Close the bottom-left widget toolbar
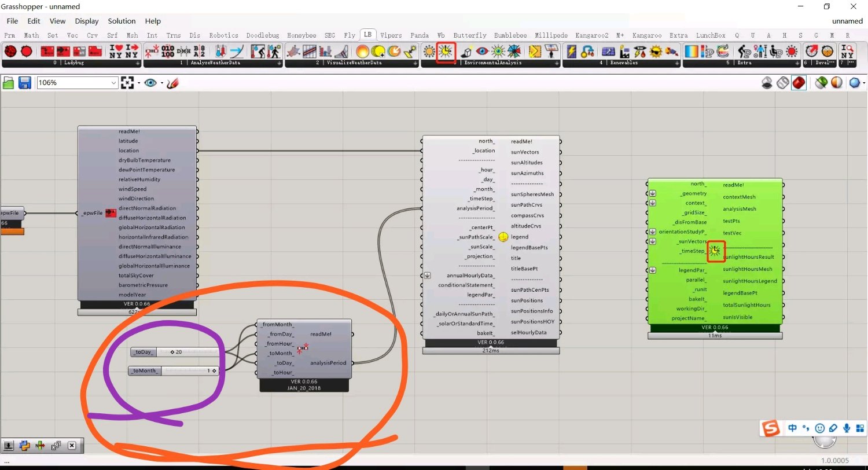Image resolution: width=868 pixels, height=470 pixels. [x=72, y=446]
